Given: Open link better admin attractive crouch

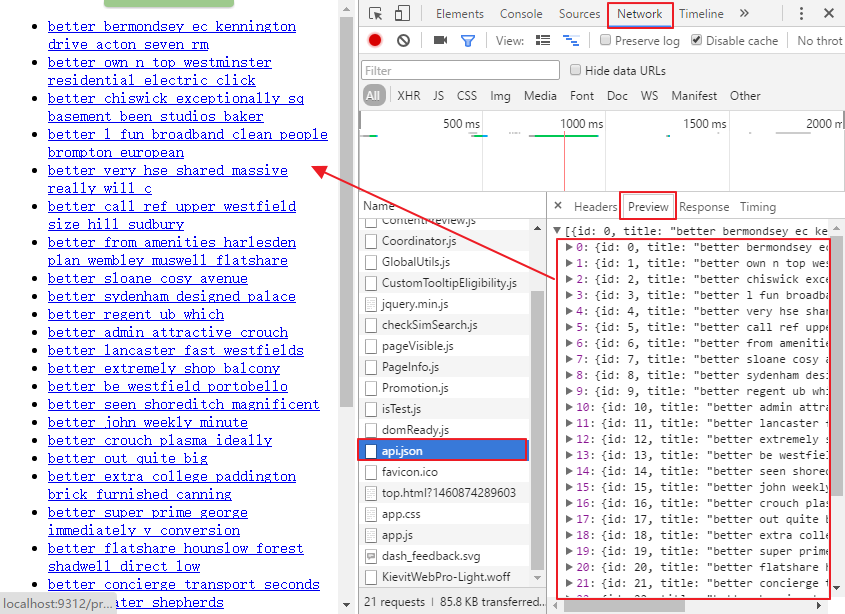Looking at the screenshot, I should coord(168,333).
